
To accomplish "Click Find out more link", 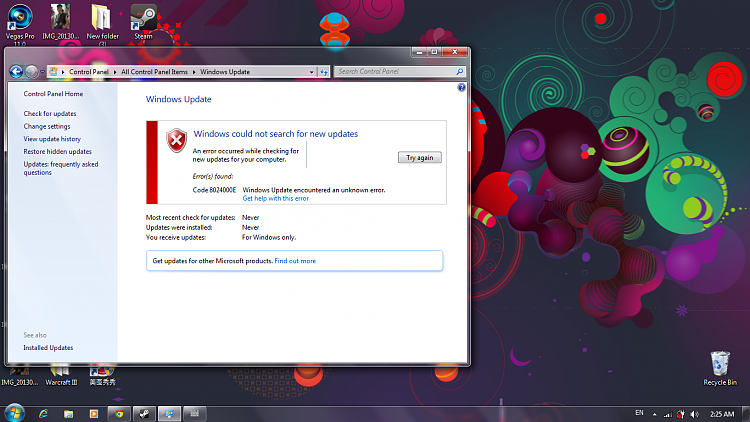I will click(x=295, y=261).
